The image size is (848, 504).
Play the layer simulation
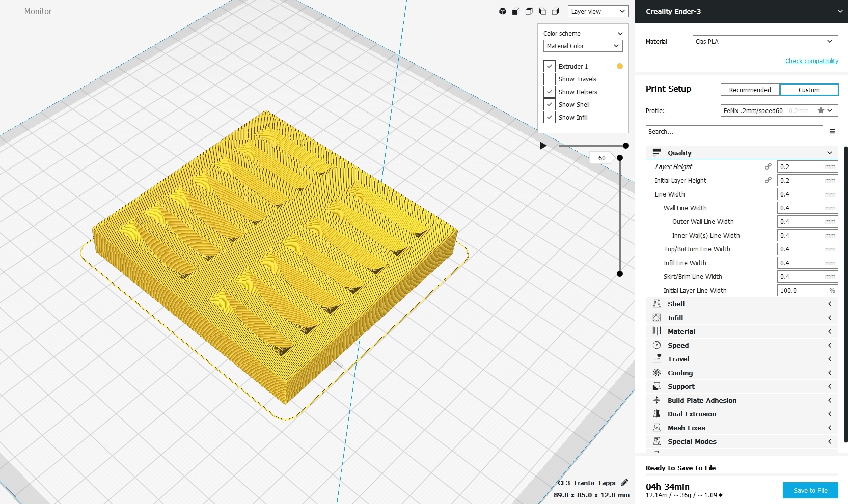tap(543, 146)
